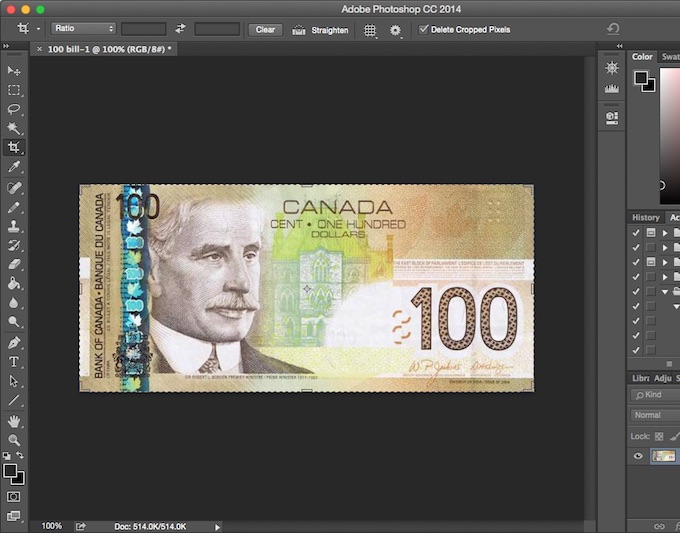Expand second action set triangle
The image size is (680, 533).
click(x=665, y=248)
